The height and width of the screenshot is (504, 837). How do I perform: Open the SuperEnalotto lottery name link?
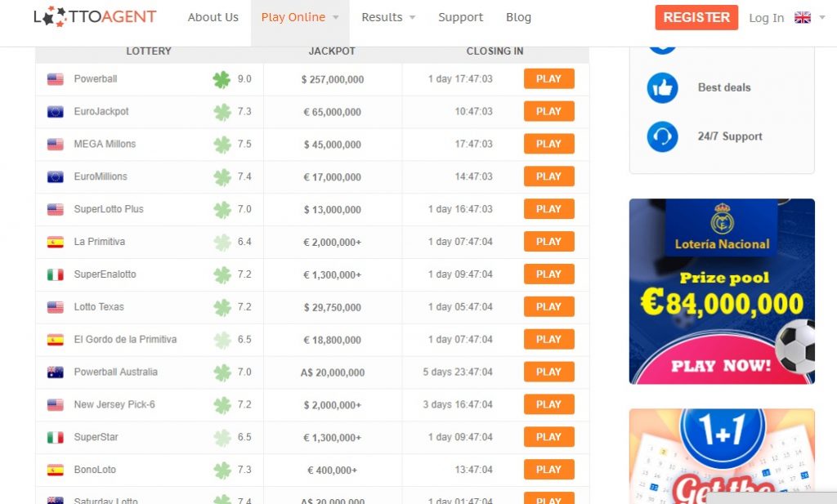click(x=105, y=274)
